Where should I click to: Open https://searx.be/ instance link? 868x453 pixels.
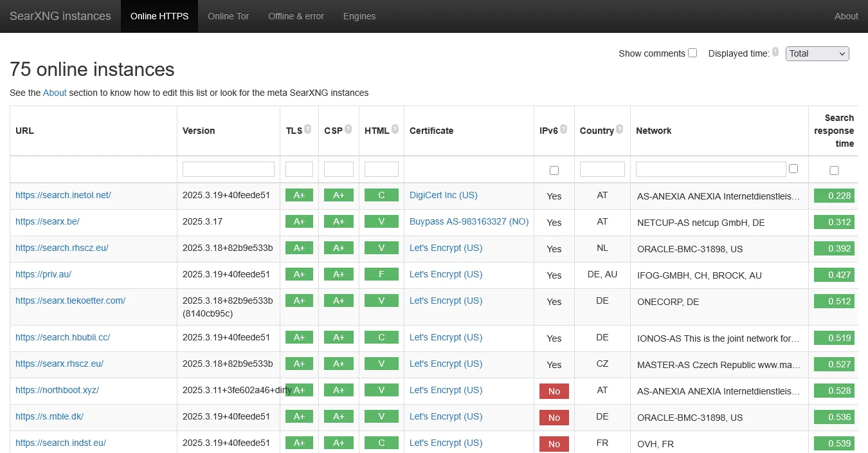[x=48, y=221]
